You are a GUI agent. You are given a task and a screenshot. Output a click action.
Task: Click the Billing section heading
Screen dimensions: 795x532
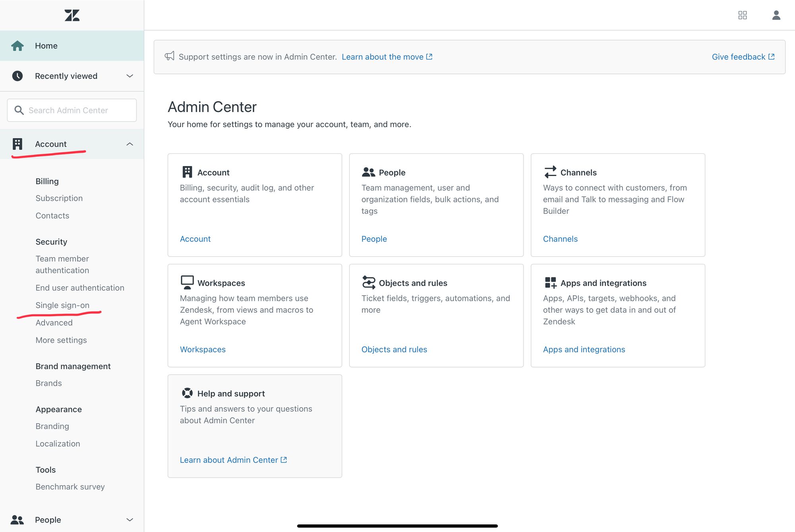[47, 181]
